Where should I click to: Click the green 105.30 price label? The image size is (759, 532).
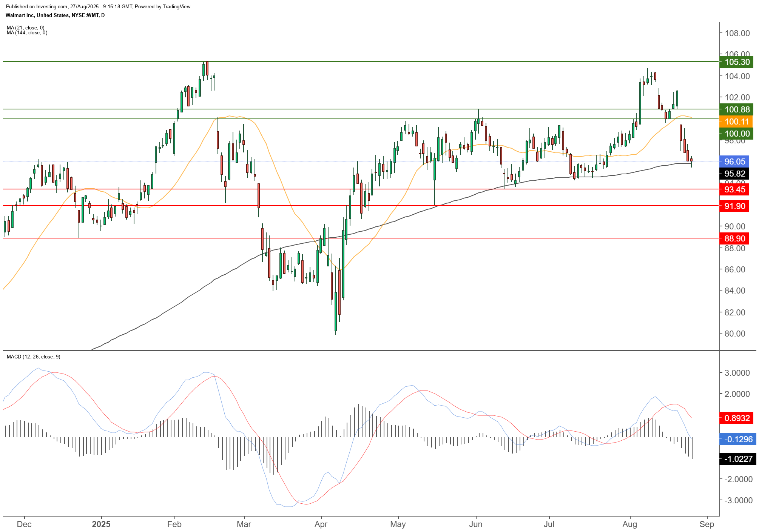coord(737,62)
